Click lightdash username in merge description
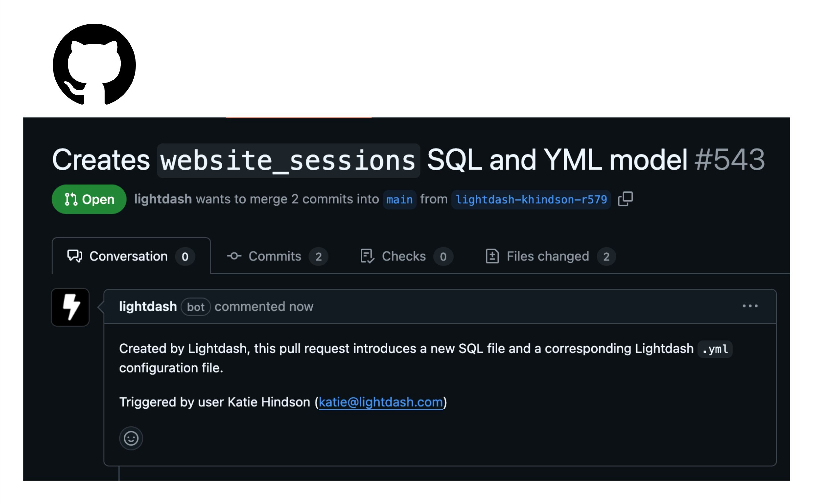This screenshot has width=813, height=504. click(x=163, y=199)
